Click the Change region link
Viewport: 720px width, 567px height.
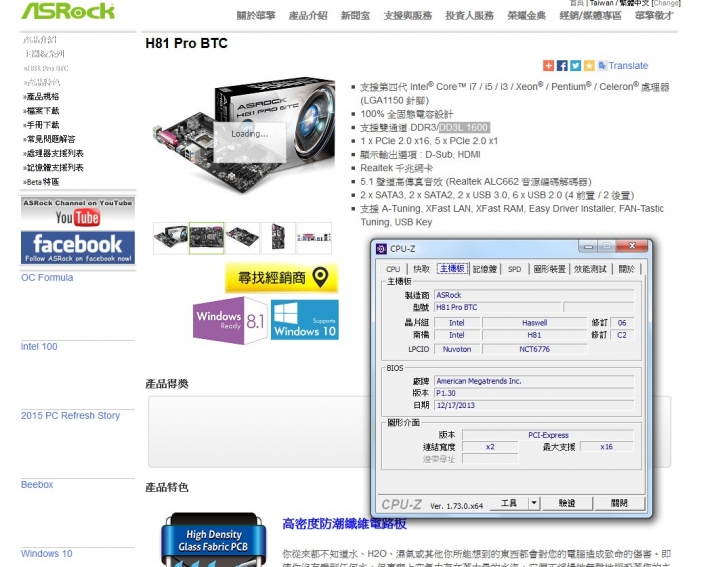666,3
